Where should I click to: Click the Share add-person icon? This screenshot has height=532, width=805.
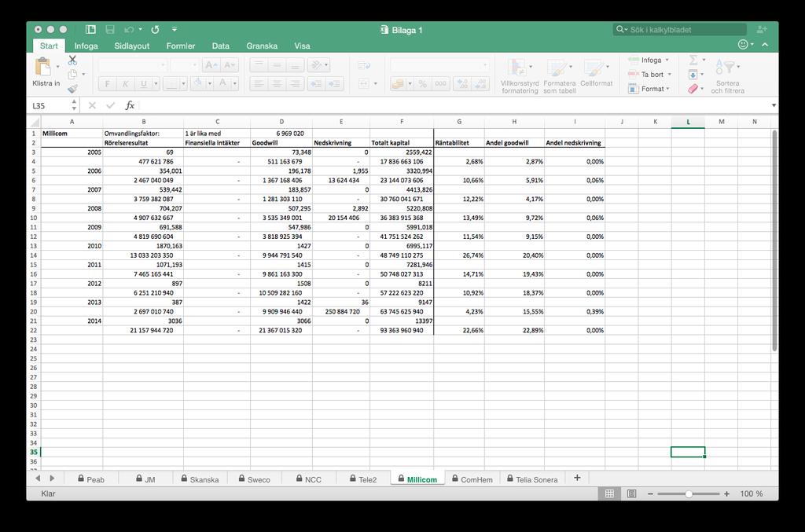[761, 29]
